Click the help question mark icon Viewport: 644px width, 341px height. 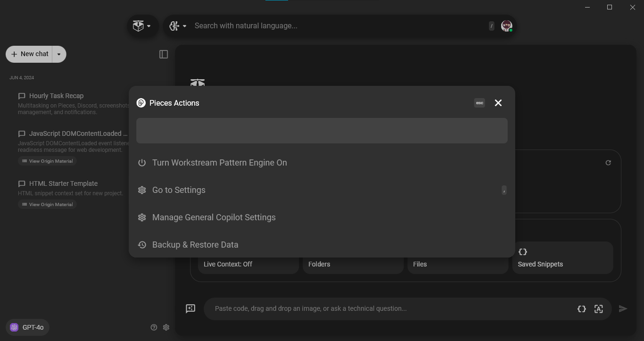point(154,327)
